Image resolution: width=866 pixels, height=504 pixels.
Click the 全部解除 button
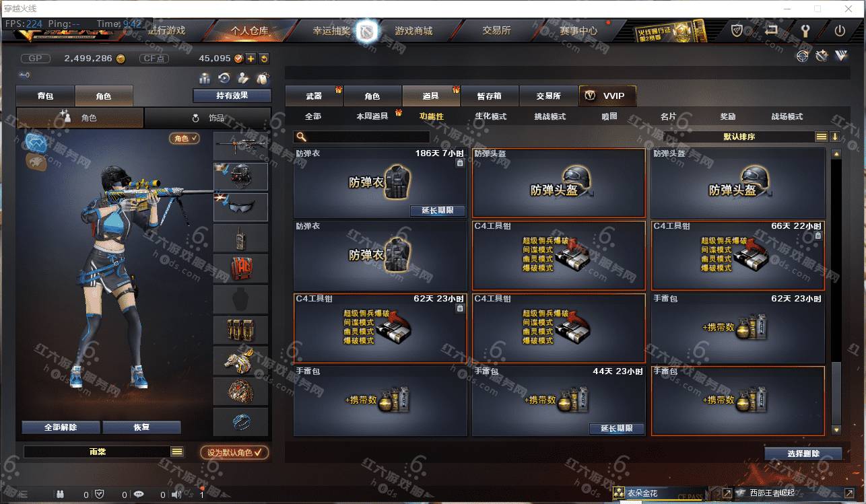coord(61,427)
